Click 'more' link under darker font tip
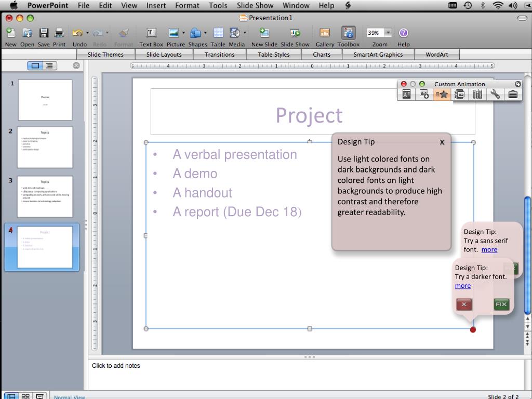The height and width of the screenshot is (399, 532). [x=463, y=286]
